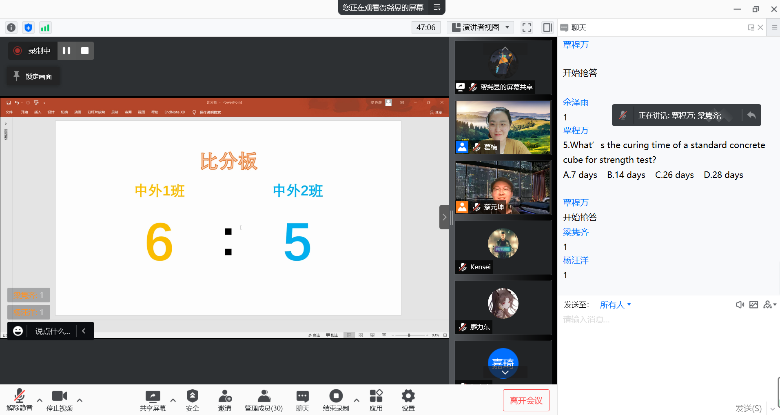
Task: Unmute the microphone in the bottom toolbar
Action: coord(17,399)
